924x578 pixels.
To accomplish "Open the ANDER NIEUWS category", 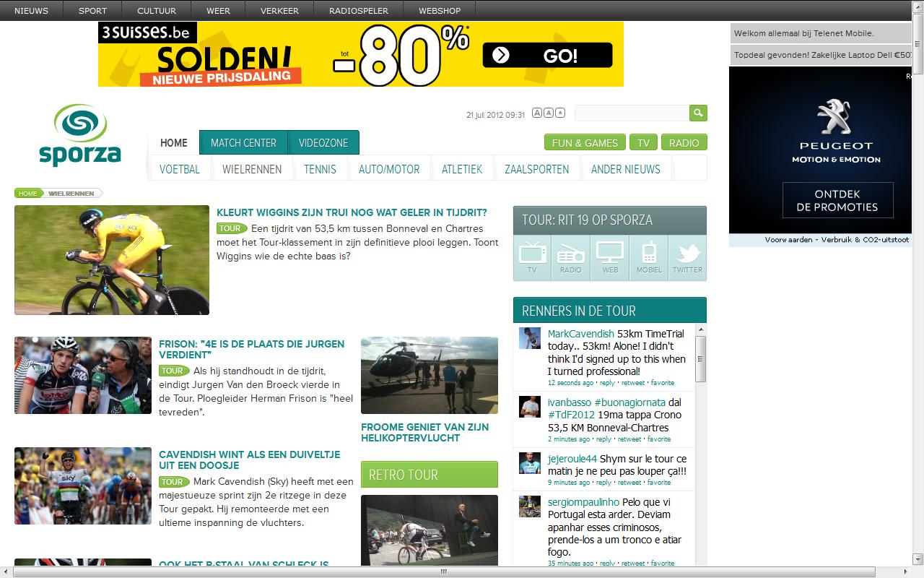I will tap(626, 169).
